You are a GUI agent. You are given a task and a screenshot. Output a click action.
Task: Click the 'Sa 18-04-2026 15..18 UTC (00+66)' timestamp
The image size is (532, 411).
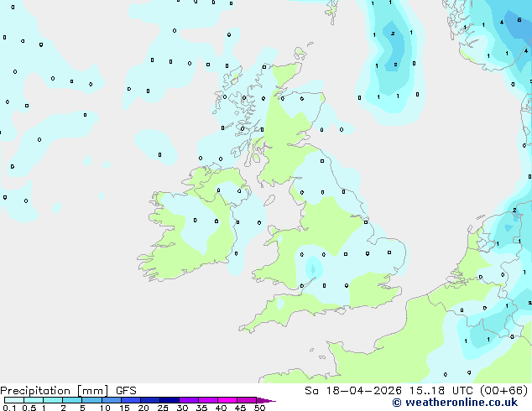(x=416, y=391)
